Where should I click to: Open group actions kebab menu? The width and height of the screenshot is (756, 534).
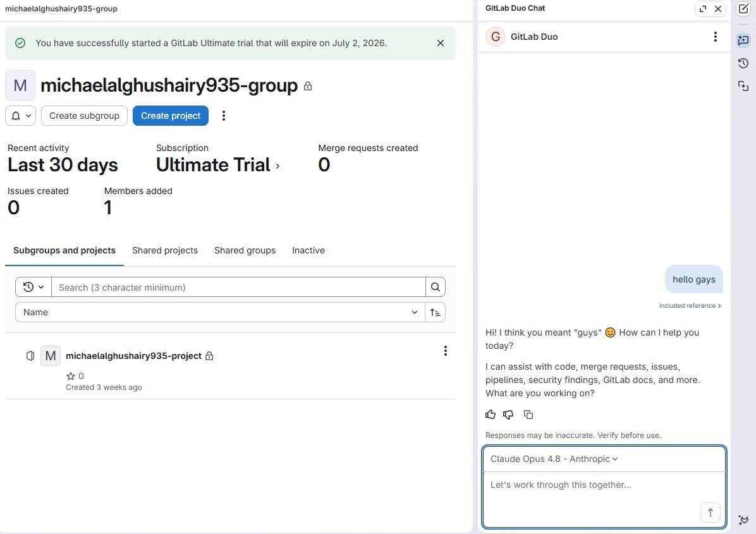(223, 116)
